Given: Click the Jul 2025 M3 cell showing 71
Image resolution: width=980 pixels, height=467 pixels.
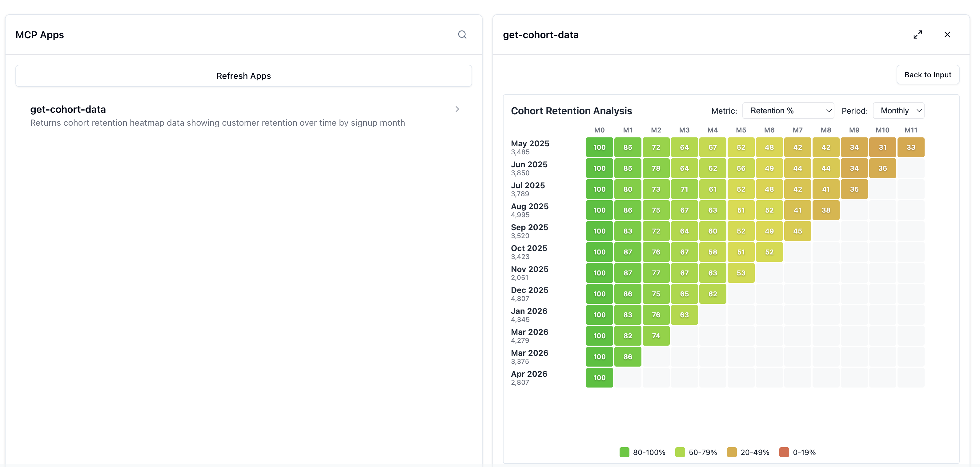Looking at the screenshot, I should tap(684, 189).
